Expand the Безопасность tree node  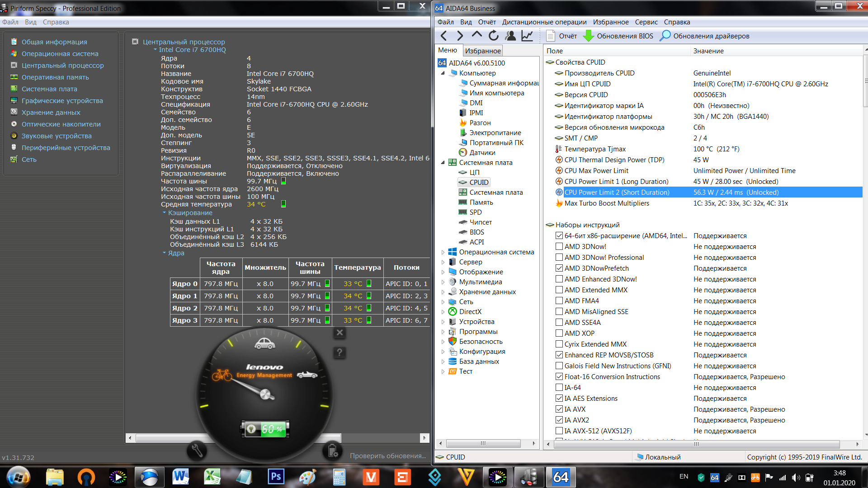(x=443, y=342)
